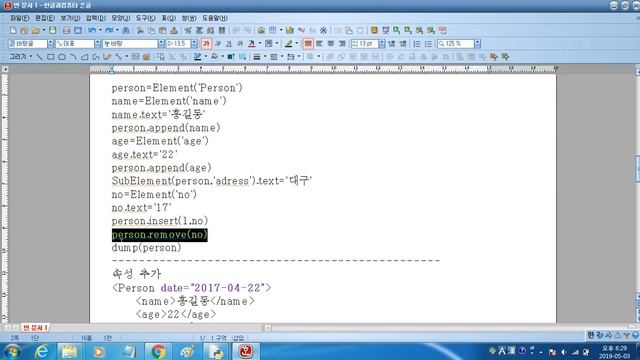Expand the 그리기 drawing menu

tap(20, 57)
